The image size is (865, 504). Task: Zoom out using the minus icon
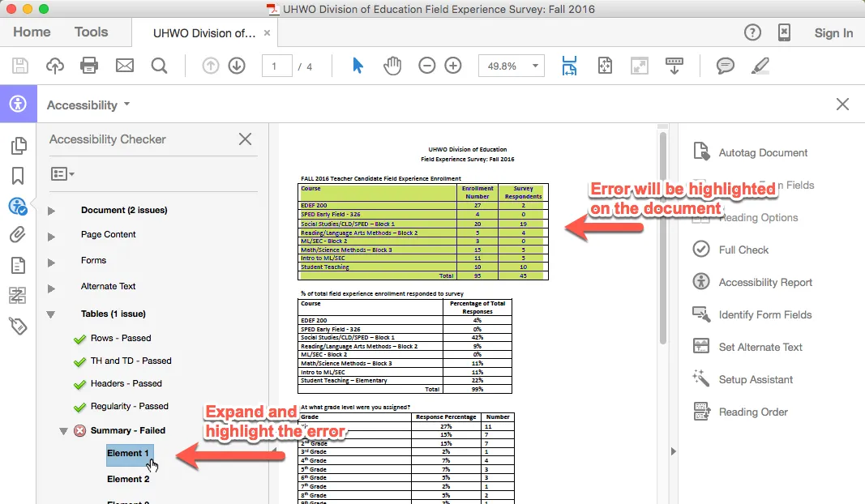427,65
